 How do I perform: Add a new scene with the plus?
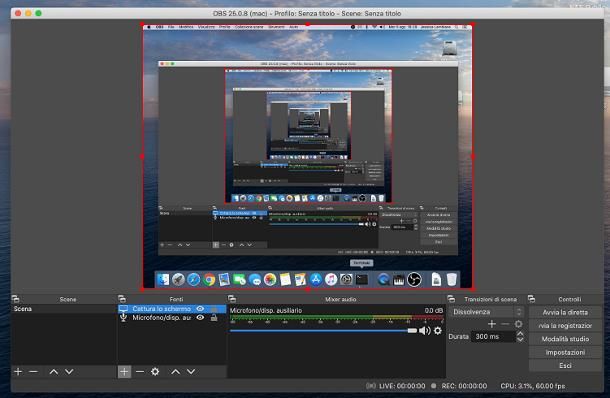coord(18,372)
